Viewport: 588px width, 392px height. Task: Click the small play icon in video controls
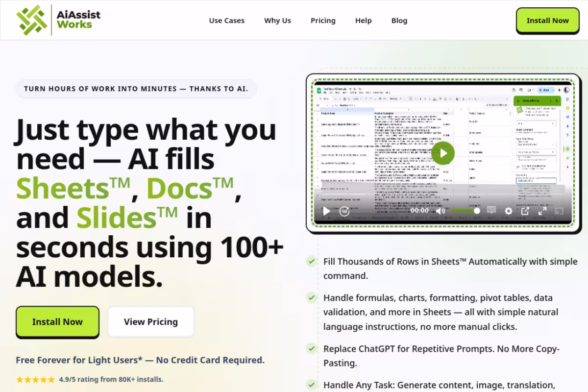point(326,211)
